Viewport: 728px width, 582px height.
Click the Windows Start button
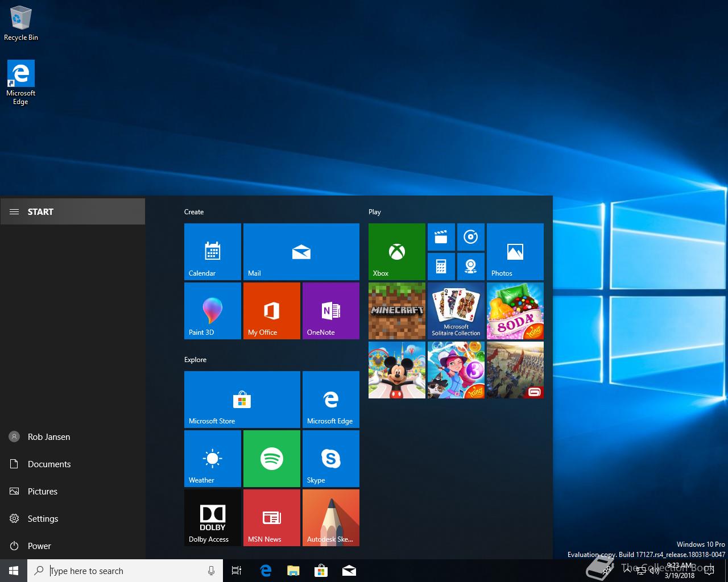(x=14, y=571)
